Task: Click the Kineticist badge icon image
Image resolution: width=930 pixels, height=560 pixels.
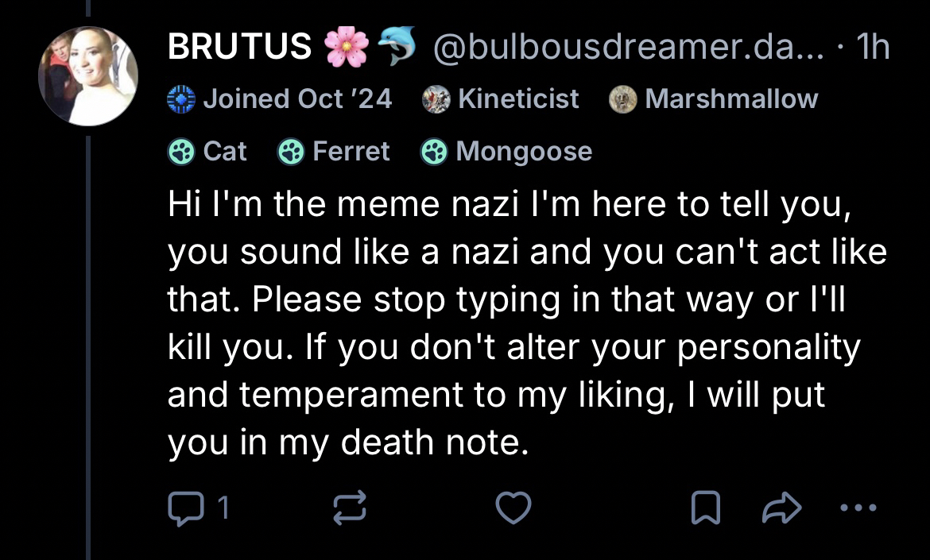Action: click(x=436, y=99)
